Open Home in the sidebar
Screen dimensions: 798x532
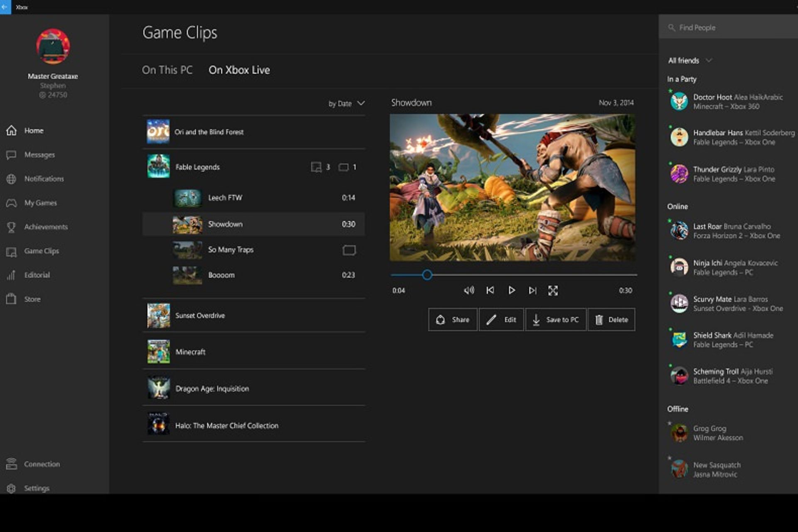25,130
